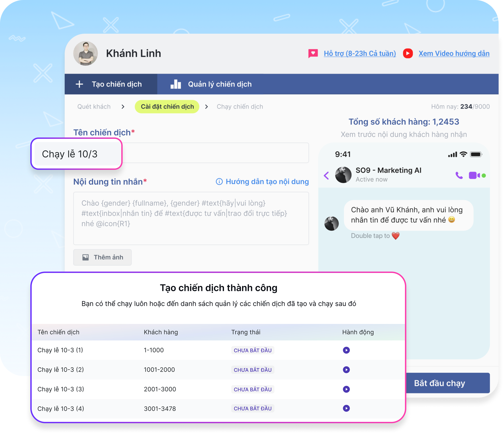Run campaign Chạy lễ 10-3 (4)
The image size is (504, 434).
346,408
